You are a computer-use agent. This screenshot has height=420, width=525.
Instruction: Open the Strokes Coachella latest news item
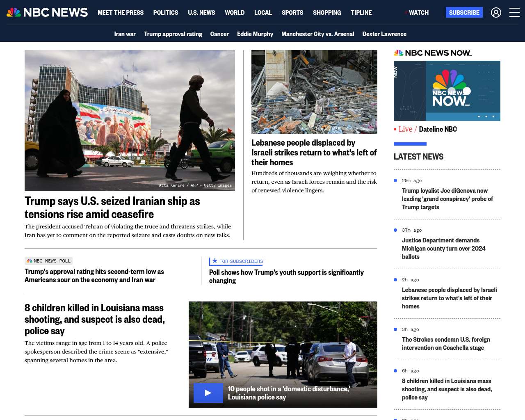click(x=446, y=344)
